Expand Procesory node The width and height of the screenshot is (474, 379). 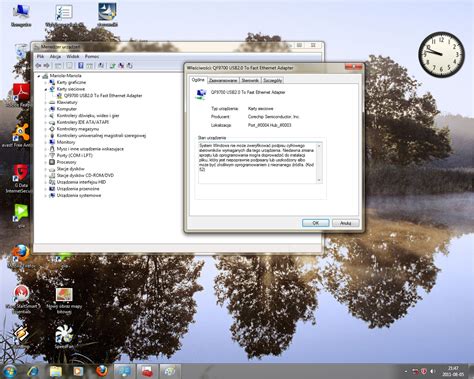point(46,162)
